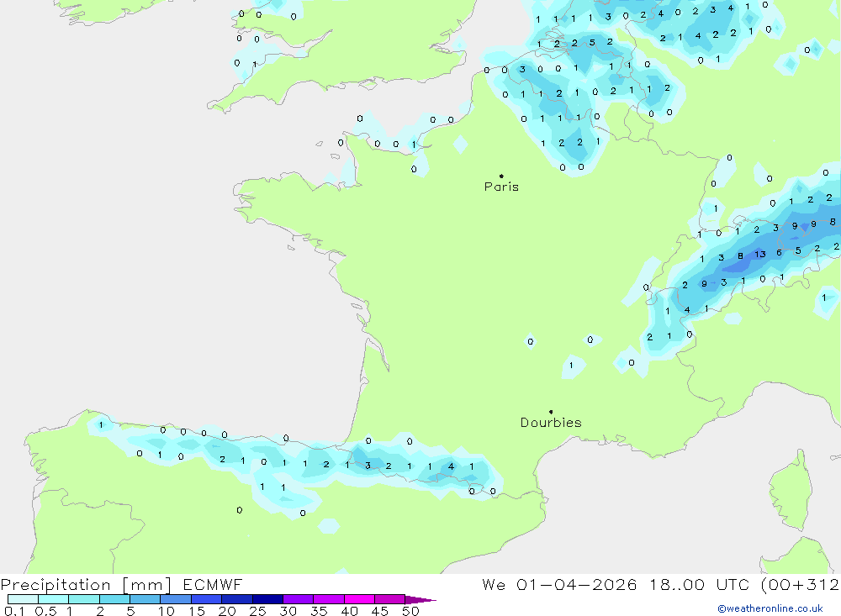Click the 20–25 mm dark blue swatch
This screenshot has height=616, width=841.
[237, 599]
